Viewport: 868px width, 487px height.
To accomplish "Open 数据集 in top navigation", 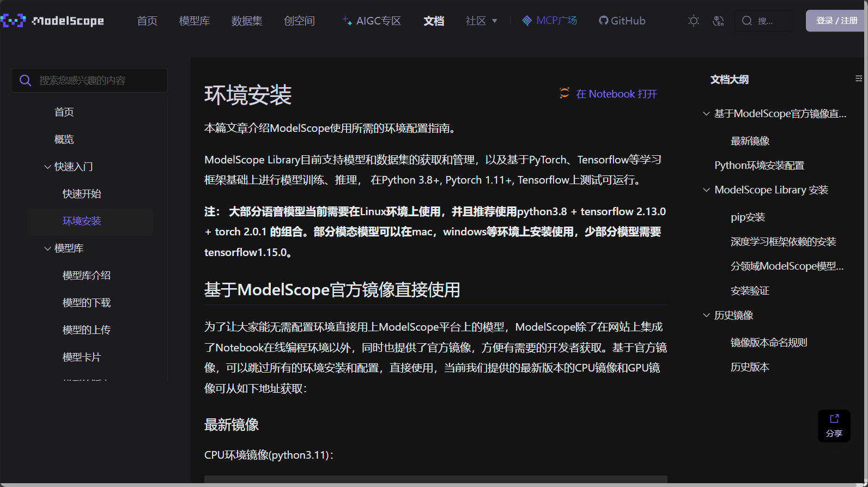I will point(247,21).
